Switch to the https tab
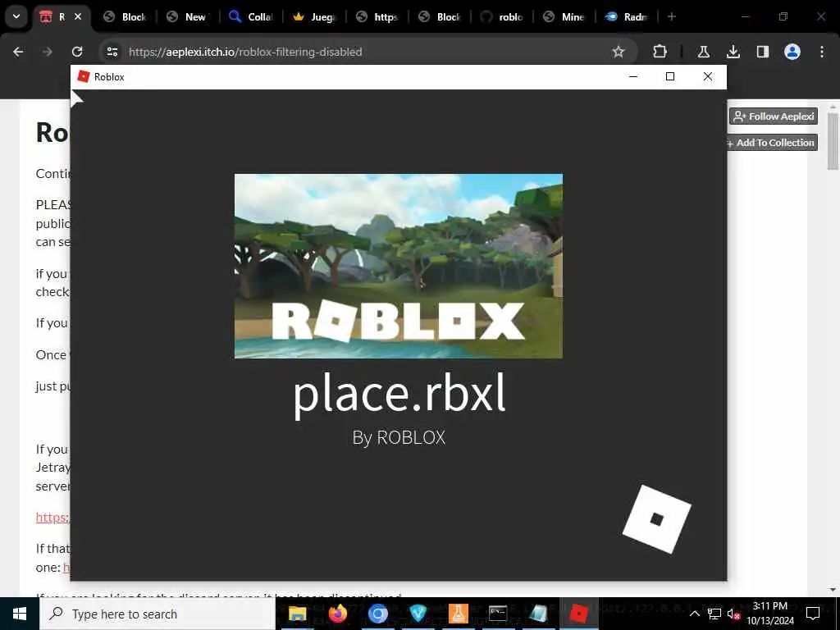Viewport: 840px width, 630px height. click(377, 16)
